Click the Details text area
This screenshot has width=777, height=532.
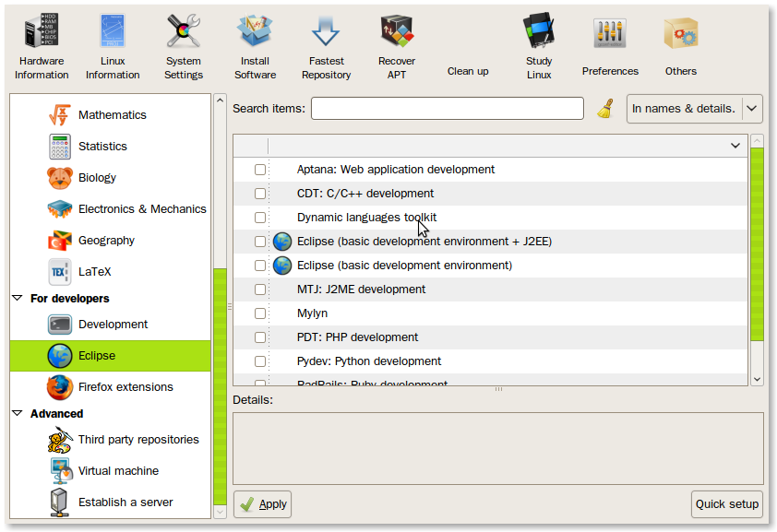498,449
